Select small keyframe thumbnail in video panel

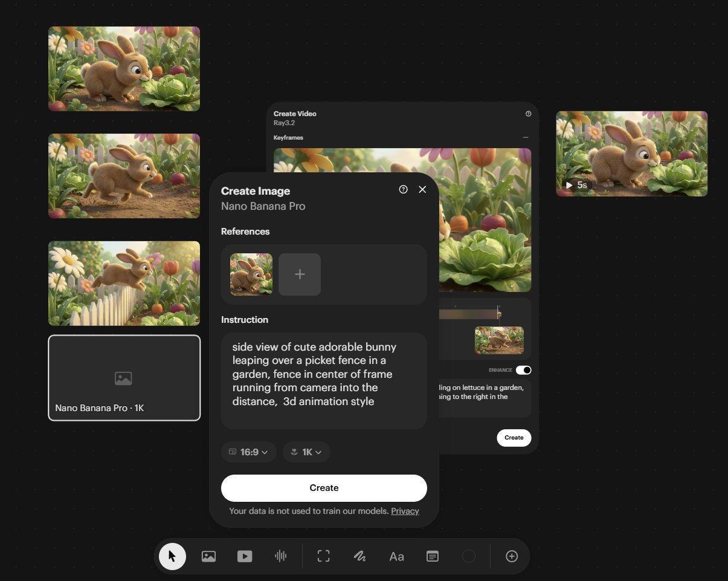499,340
